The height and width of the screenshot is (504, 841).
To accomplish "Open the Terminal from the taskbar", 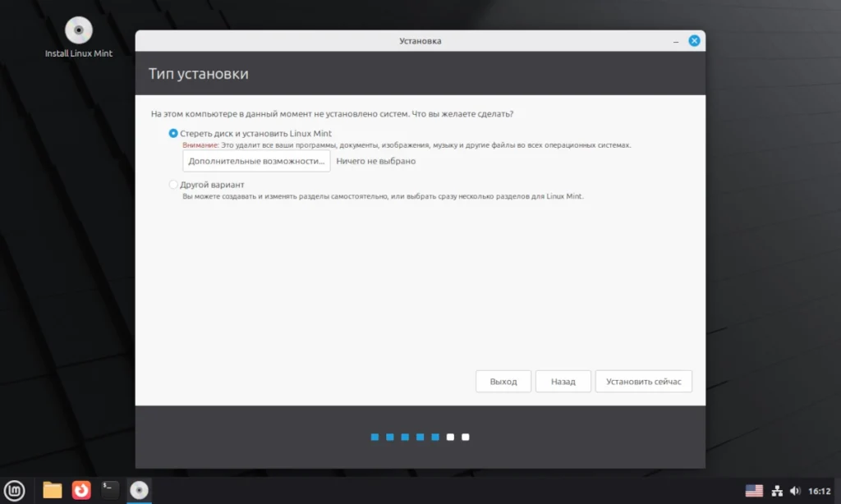I will (110, 490).
